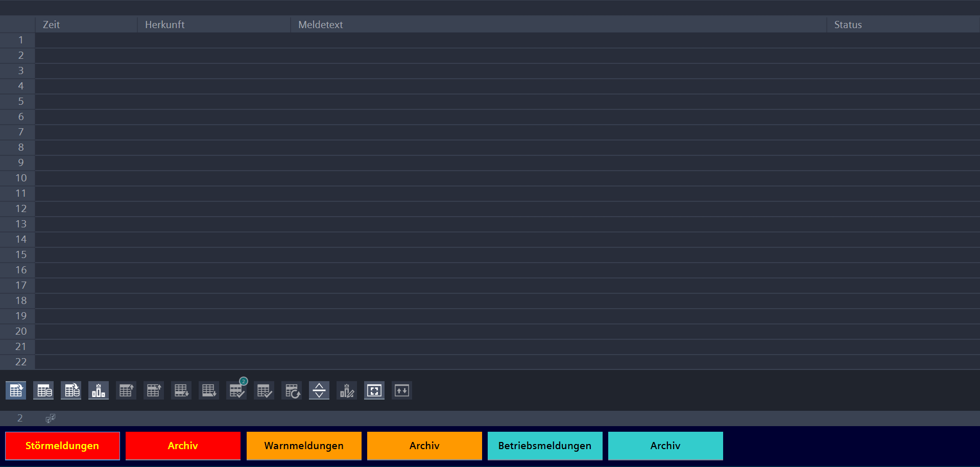Click the Meldetext column header
The width and height of the screenshot is (980, 467).
558,25
